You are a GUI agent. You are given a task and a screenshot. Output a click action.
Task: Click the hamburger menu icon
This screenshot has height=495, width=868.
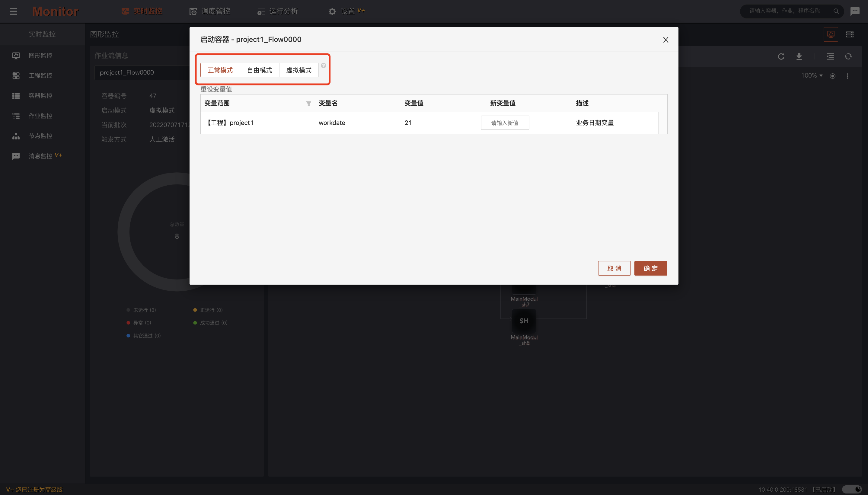coord(13,11)
